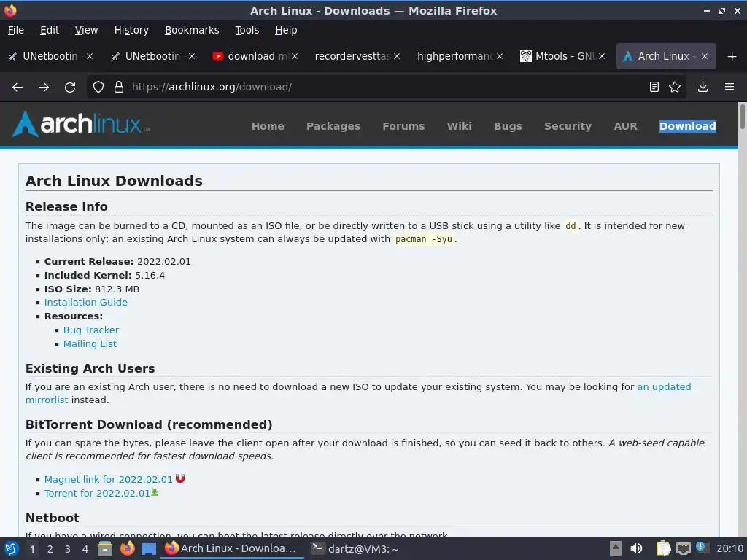Open the Firefox downloads panel
The width and height of the screenshot is (747, 560).
[x=703, y=87]
